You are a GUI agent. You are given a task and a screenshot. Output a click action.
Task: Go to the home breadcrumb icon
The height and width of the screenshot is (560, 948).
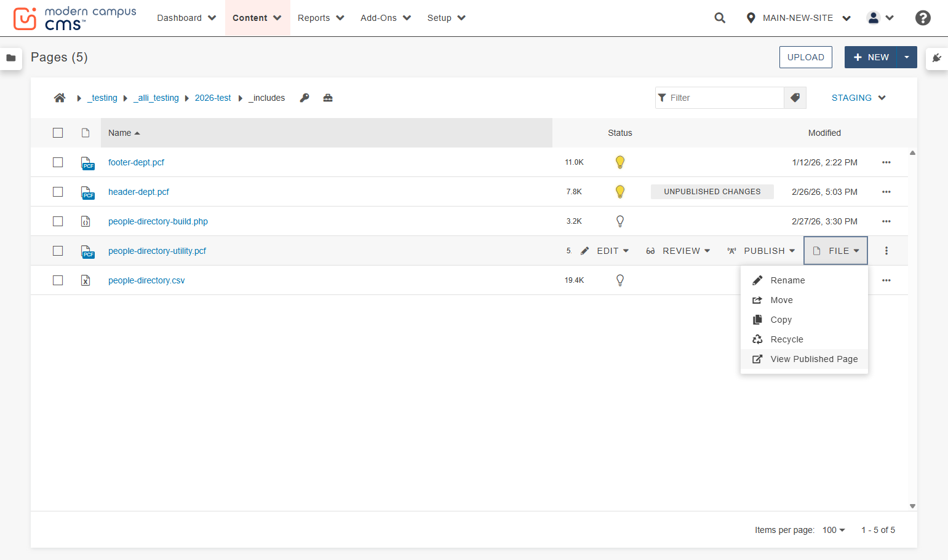pyautogui.click(x=60, y=98)
